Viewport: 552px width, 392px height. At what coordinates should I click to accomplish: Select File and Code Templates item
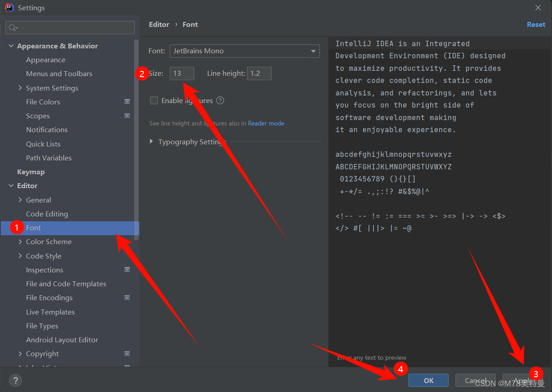(66, 284)
